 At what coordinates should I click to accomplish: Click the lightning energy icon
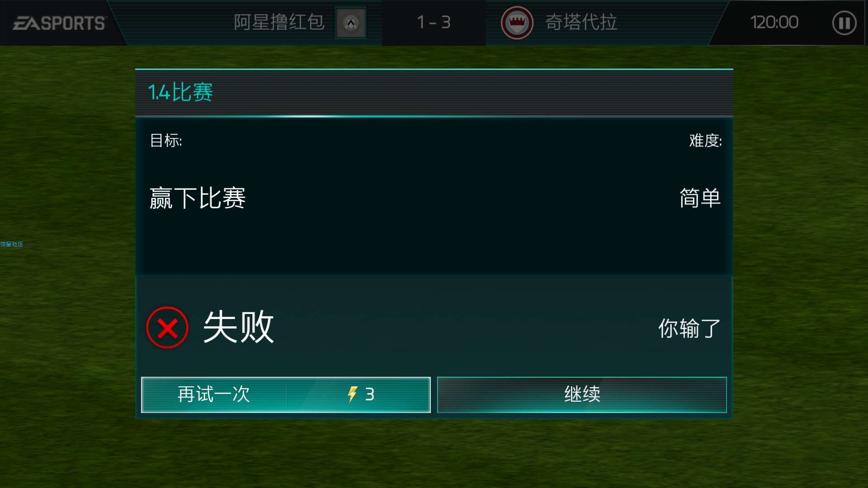coord(352,394)
